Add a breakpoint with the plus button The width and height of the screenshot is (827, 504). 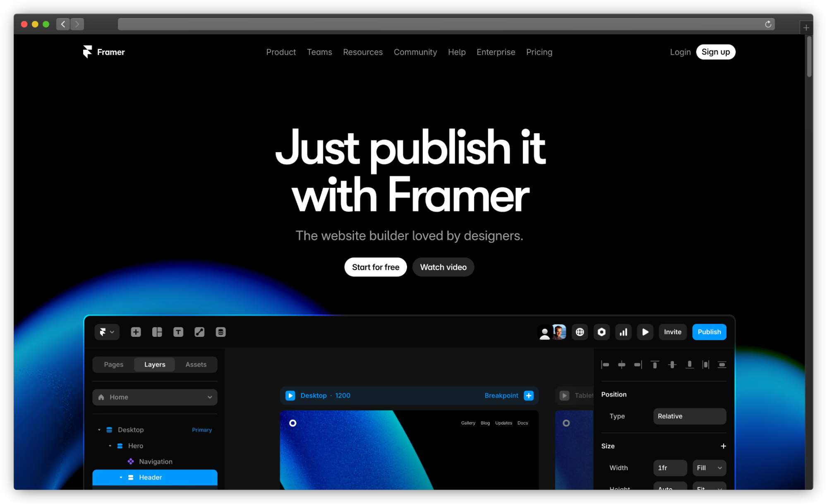(528, 396)
